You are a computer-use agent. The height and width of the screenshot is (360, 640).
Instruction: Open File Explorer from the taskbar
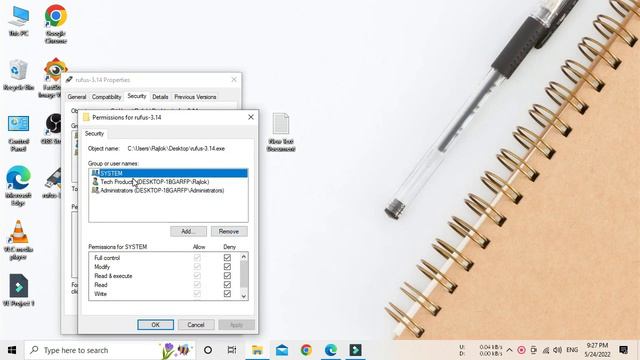(x=257, y=350)
